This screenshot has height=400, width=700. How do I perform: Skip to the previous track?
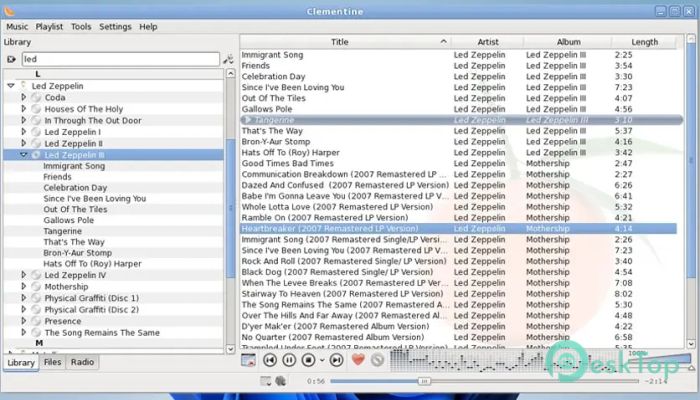[270, 360]
